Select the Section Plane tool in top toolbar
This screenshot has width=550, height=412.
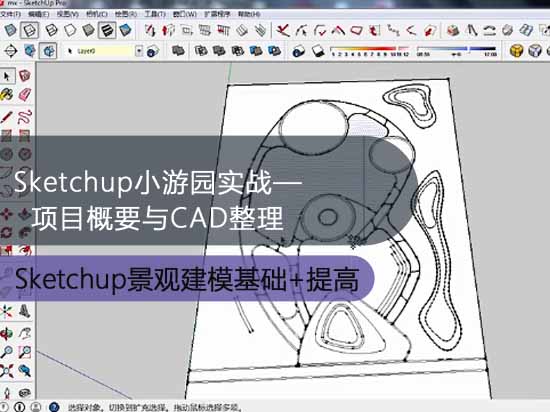pos(11,51)
